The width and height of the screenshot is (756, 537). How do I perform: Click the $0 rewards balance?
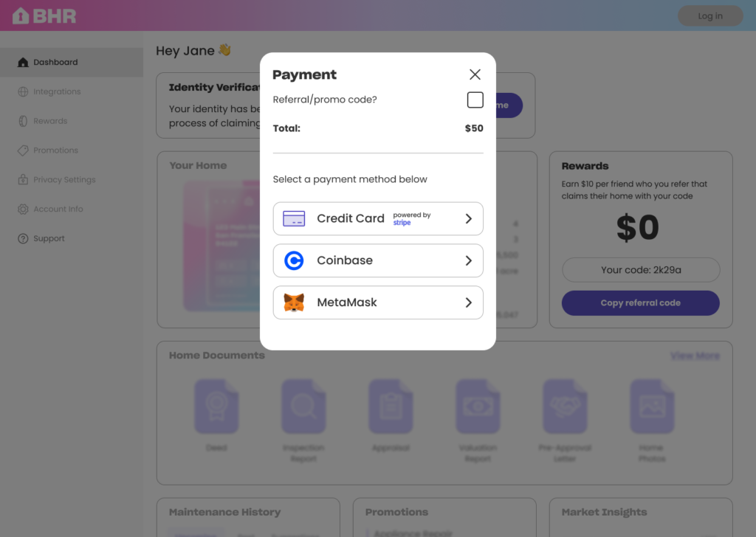(x=637, y=227)
